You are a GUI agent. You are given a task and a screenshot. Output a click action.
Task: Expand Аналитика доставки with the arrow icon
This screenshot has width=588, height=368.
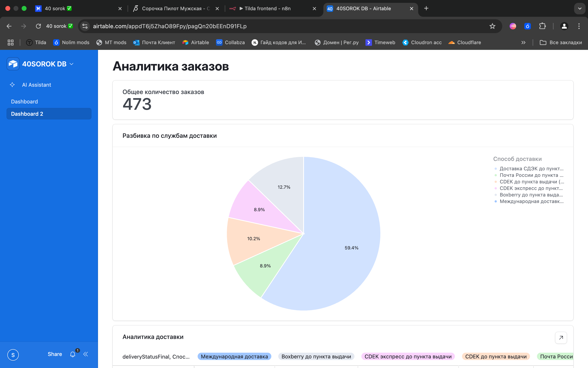click(x=561, y=338)
